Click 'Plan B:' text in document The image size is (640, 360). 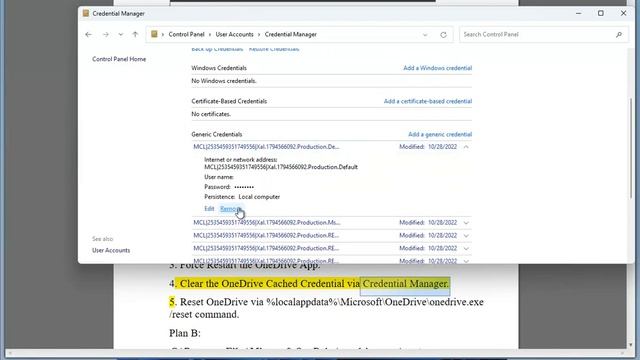[x=185, y=333]
